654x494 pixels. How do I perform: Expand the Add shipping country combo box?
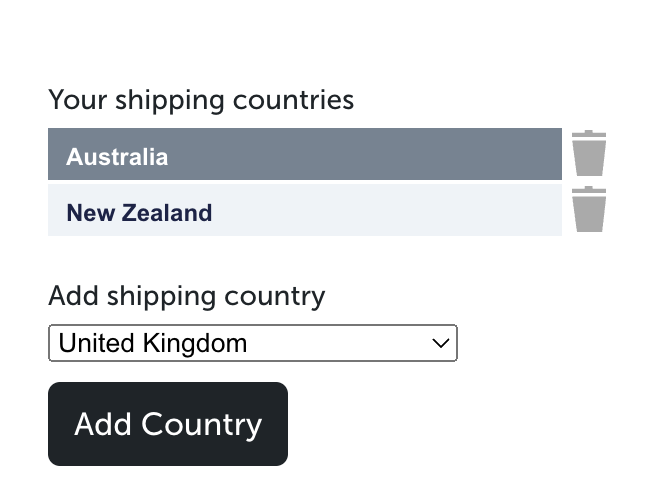pyautogui.click(x=253, y=343)
